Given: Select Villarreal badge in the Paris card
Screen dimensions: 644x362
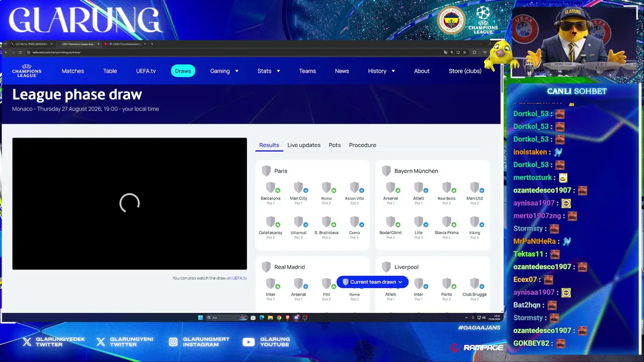Looking at the screenshot, I should pyautogui.click(x=298, y=222).
